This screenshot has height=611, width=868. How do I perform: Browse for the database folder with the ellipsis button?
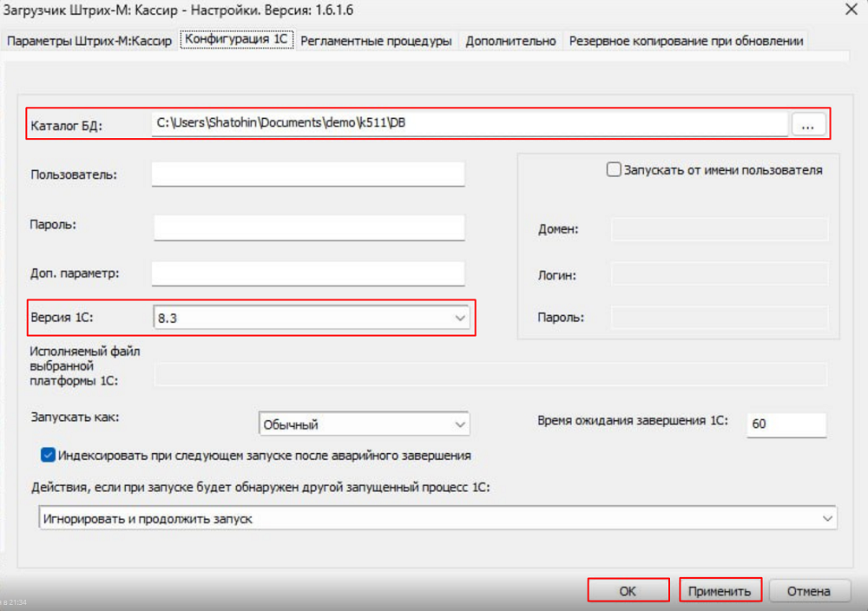(808, 124)
